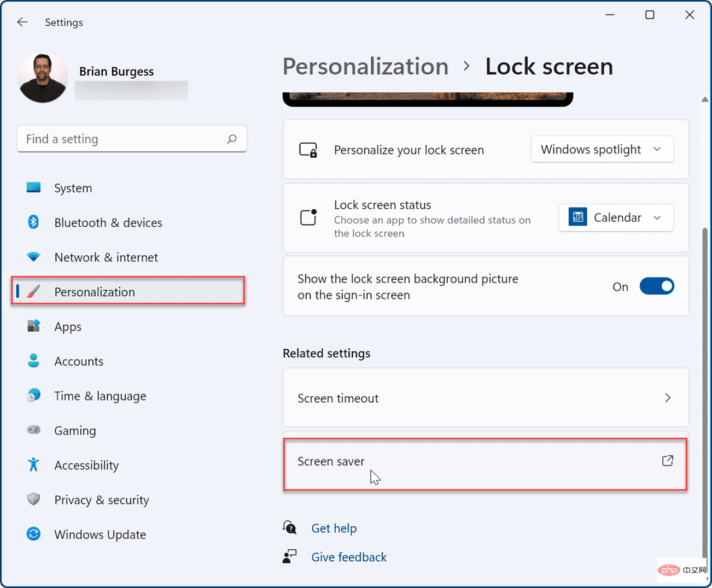The image size is (712, 588).
Task: Close the Settings window
Action: point(690,15)
